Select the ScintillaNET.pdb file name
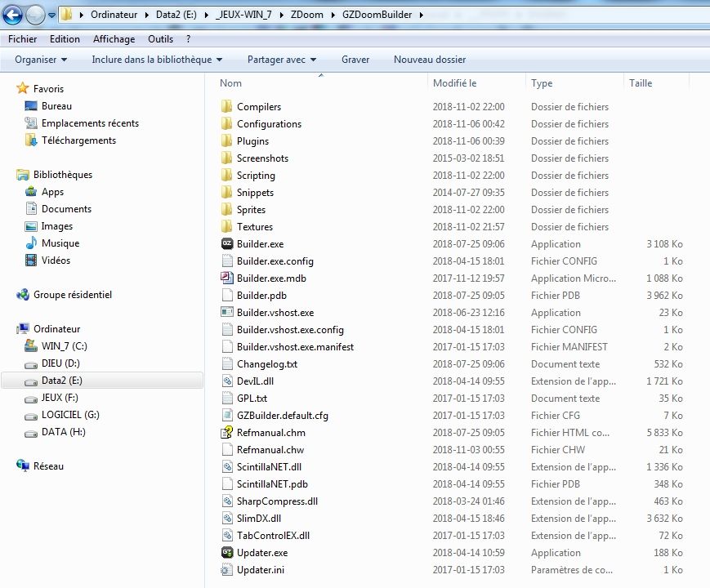This screenshot has height=588, width=710. pyautogui.click(x=272, y=484)
